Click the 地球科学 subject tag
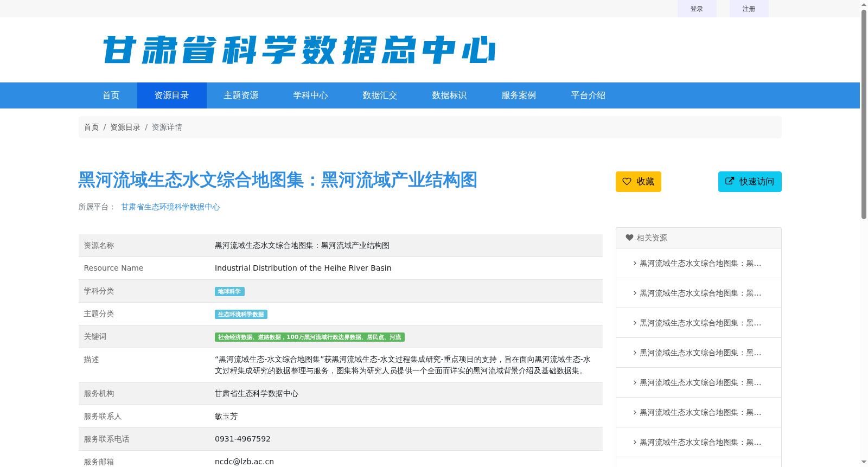The width and height of the screenshot is (868, 467). (x=229, y=292)
